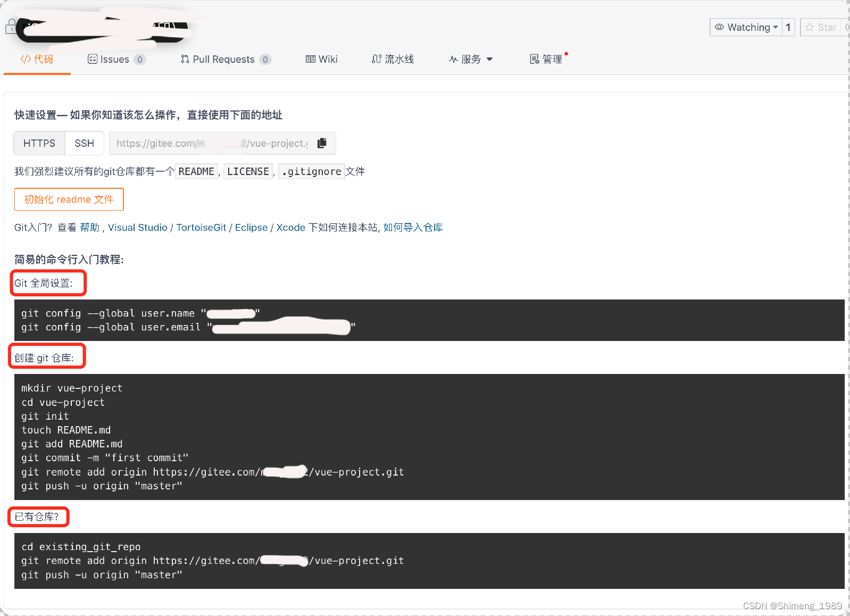The height and width of the screenshot is (616, 850).
Task: Open the 流水线 tab
Action: point(393,59)
